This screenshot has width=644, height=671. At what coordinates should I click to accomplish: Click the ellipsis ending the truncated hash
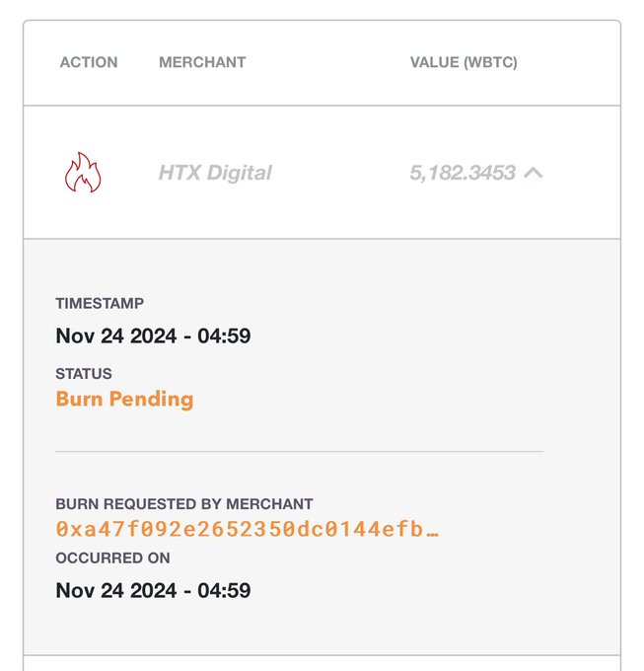point(432,533)
